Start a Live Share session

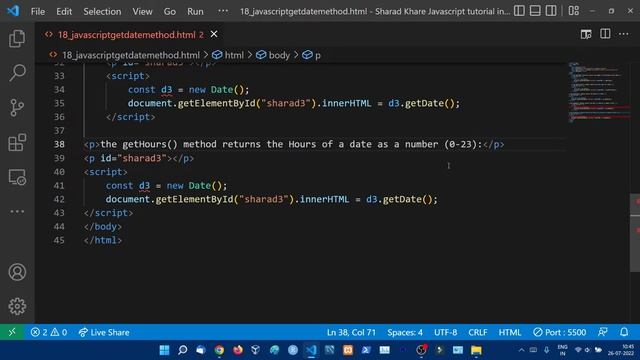click(x=104, y=332)
